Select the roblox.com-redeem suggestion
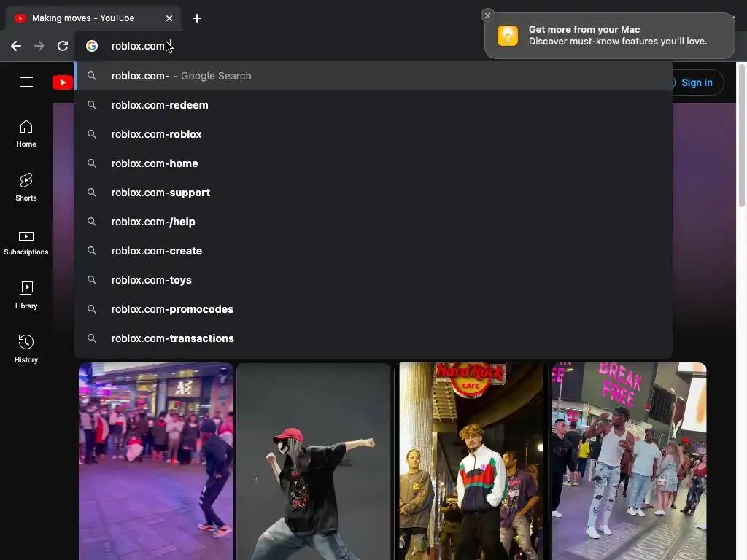747x560 pixels. point(373,105)
